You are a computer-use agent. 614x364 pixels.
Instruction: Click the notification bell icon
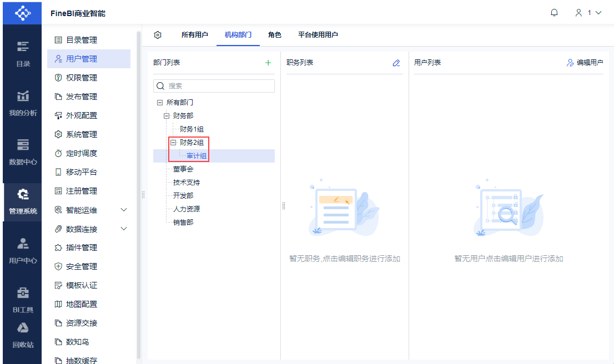click(x=554, y=13)
